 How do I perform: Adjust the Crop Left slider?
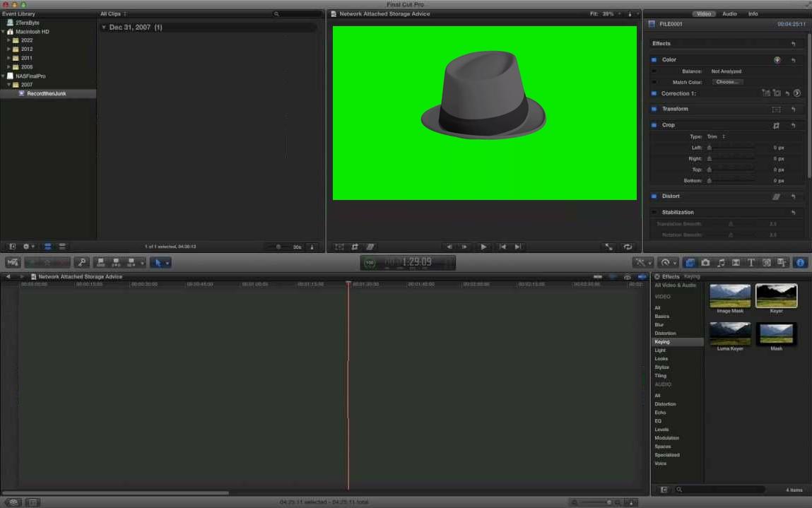click(x=731, y=148)
